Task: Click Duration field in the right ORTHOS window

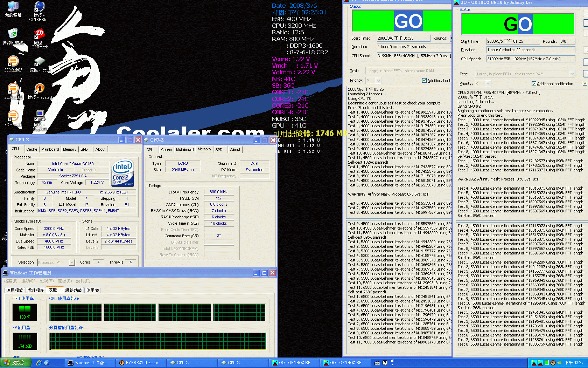Action: point(531,50)
